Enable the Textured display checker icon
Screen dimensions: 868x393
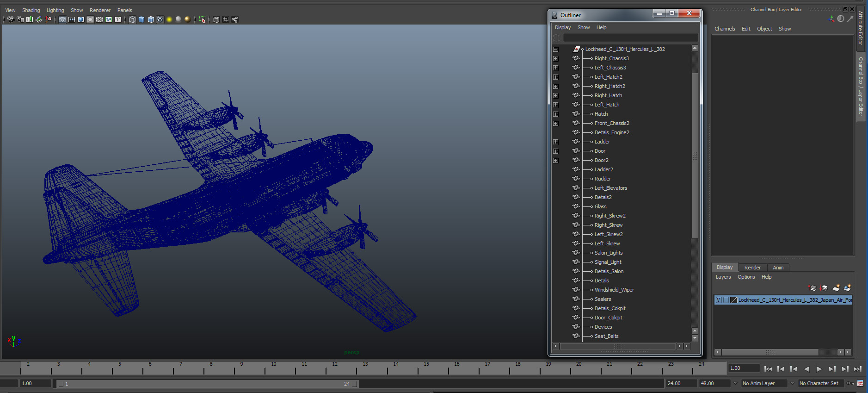coord(160,19)
